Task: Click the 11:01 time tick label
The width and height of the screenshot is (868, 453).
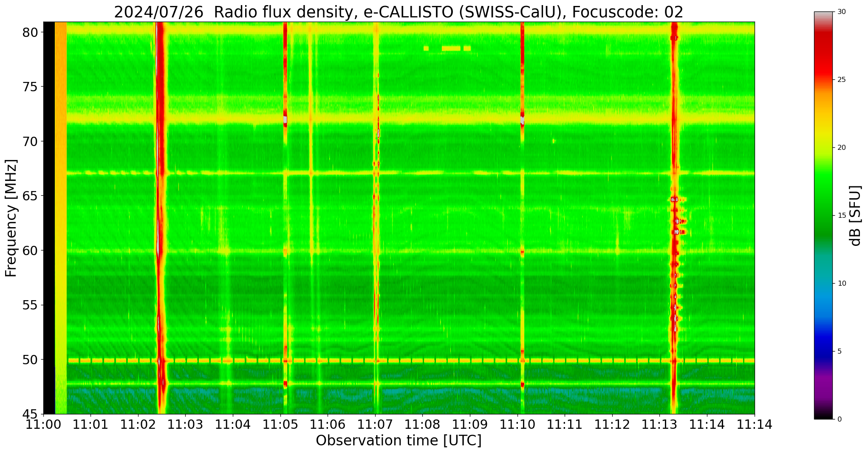Action: [x=90, y=424]
